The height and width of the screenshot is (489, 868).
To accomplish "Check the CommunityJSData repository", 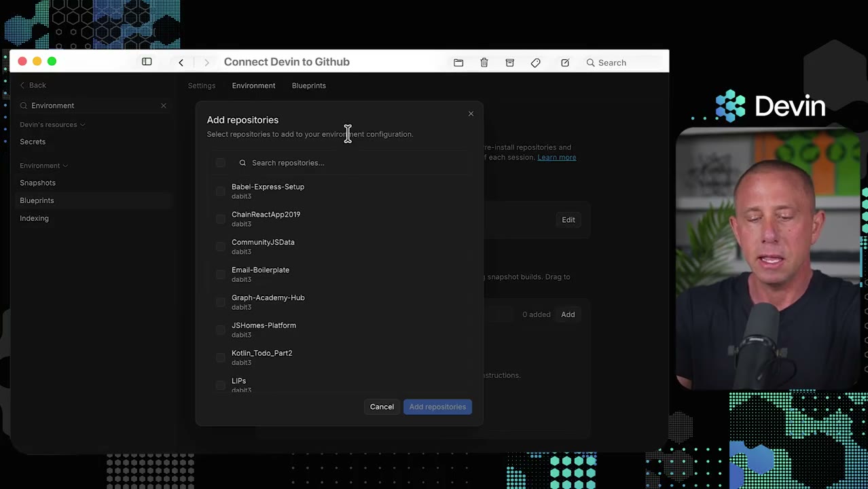I will [x=220, y=247].
